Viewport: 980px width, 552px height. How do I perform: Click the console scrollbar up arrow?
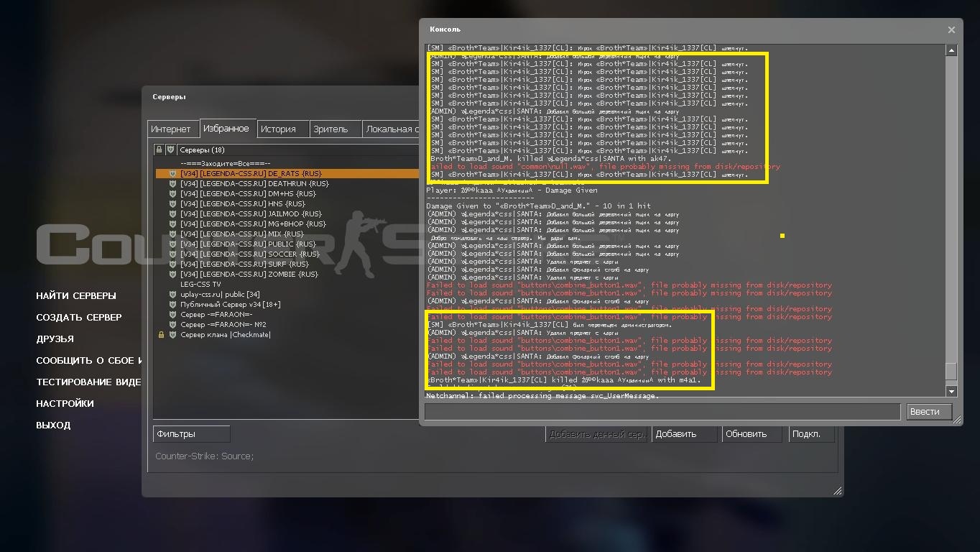pyautogui.click(x=951, y=50)
